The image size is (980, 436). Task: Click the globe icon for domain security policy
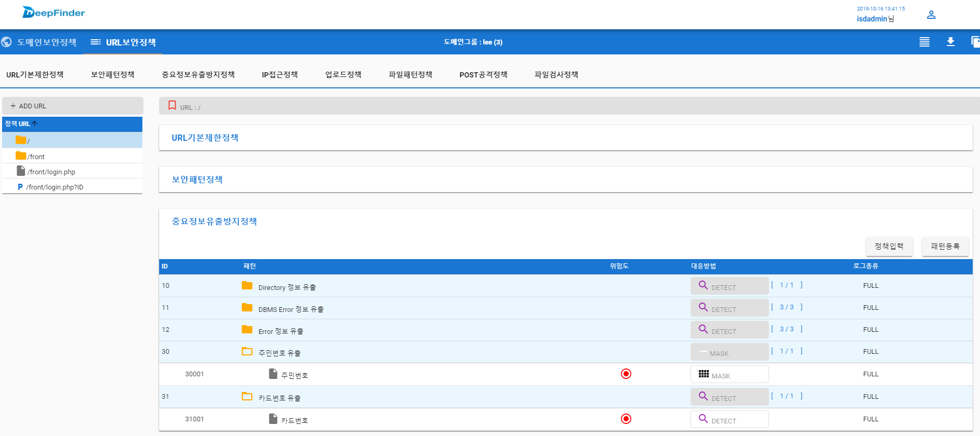[x=6, y=42]
